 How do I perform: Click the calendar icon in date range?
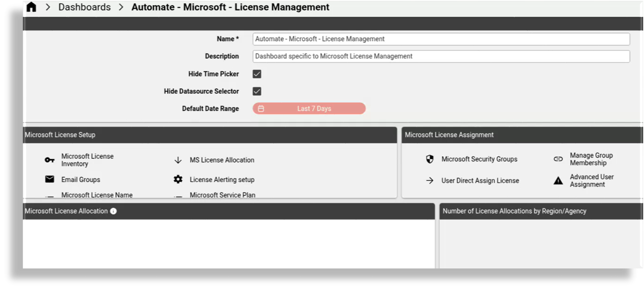coord(261,109)
